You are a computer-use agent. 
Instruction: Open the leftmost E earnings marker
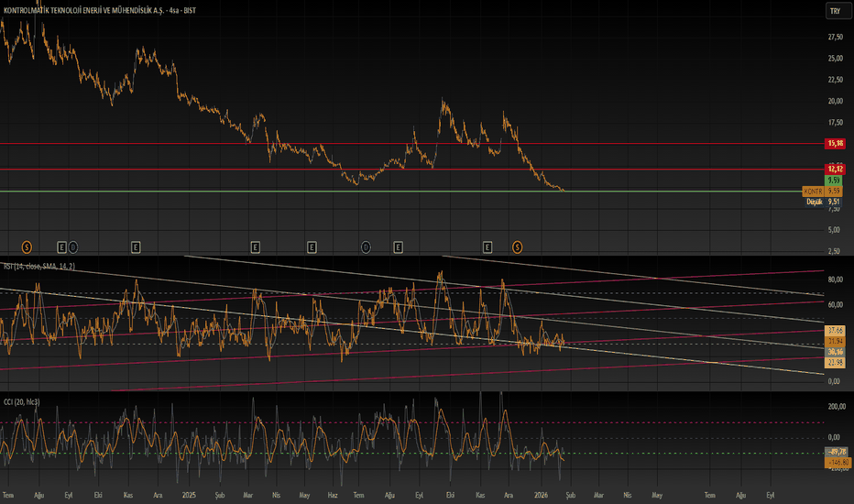[x=62, y=247]
